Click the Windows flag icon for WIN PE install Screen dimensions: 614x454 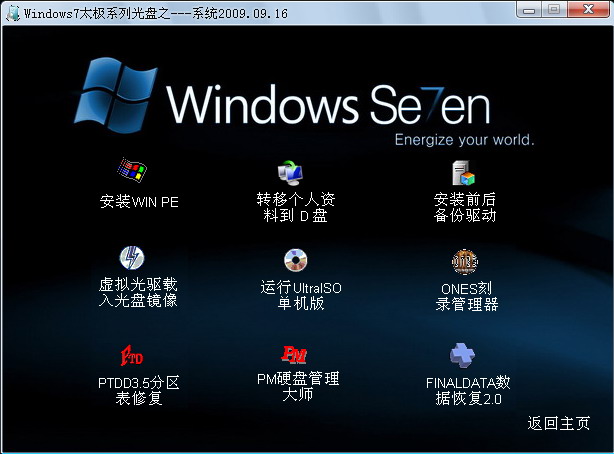point(132,170)
